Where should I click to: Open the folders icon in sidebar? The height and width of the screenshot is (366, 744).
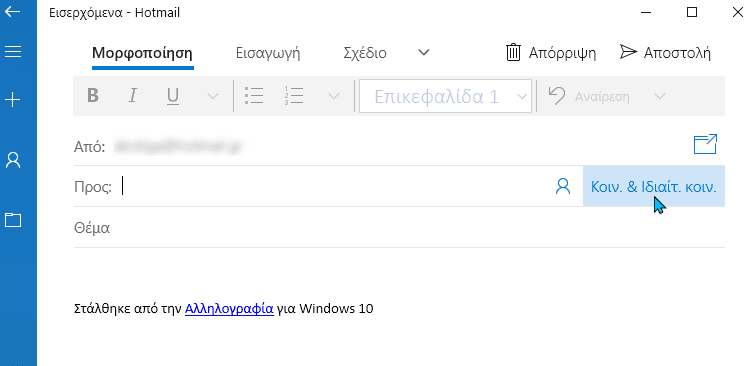(x=13, y=220)
